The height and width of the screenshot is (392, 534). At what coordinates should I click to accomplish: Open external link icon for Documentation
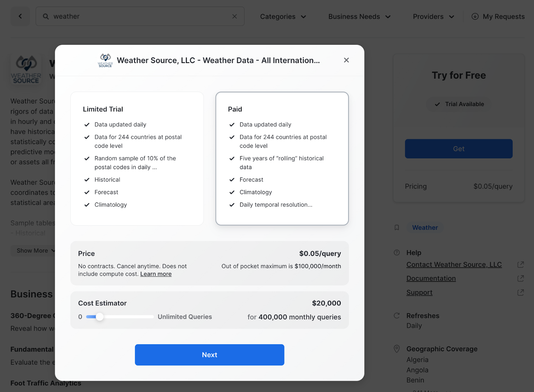pyautogui.click(x=521, y=278)
